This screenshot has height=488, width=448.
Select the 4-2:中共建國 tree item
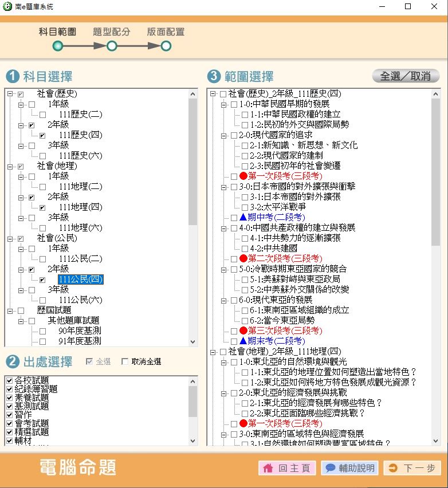(x=274, y=248)
